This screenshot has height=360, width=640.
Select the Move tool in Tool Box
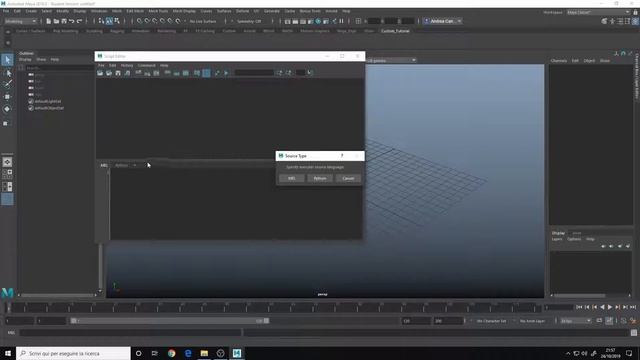[7, 97]
